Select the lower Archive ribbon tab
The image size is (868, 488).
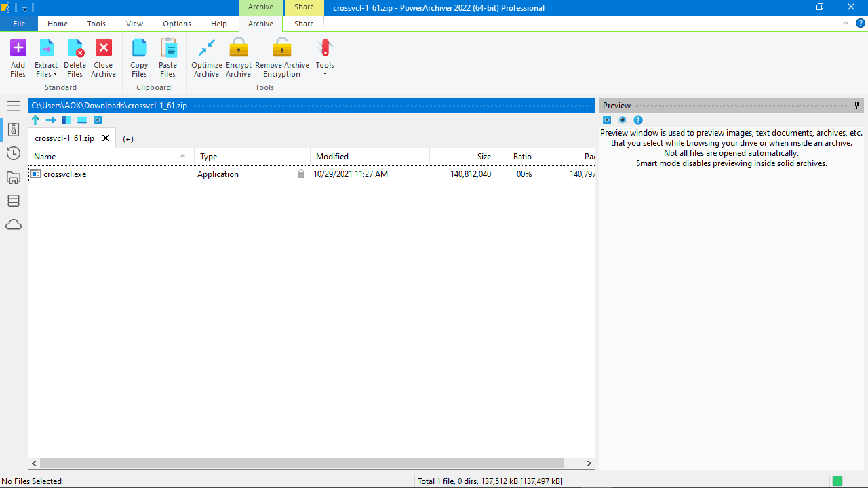(x=261, y=24)
